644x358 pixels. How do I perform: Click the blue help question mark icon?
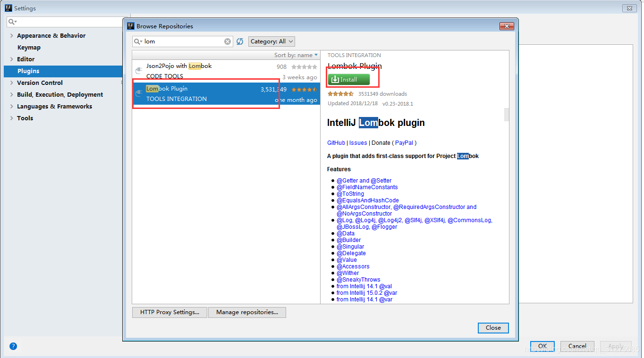[x=13, y=346]
